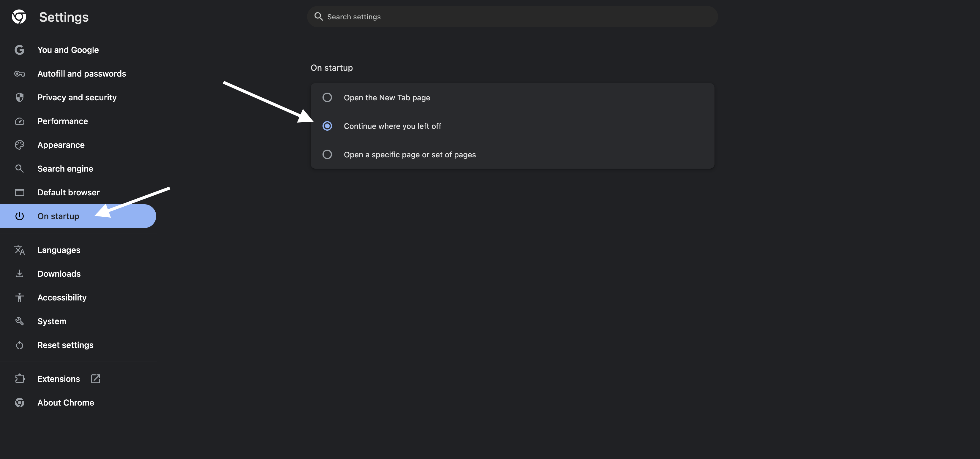Click the external link icon beside Extensions
The image size is (980, 459).
pos(96,379)
